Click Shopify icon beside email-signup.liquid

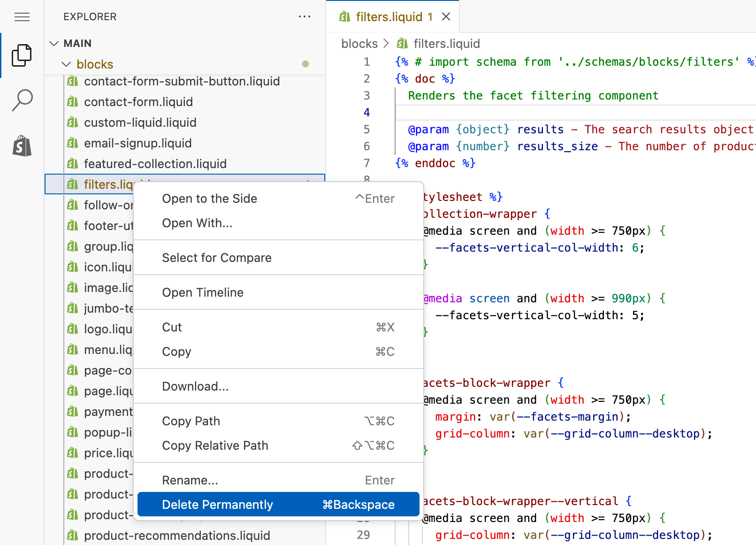73,143
